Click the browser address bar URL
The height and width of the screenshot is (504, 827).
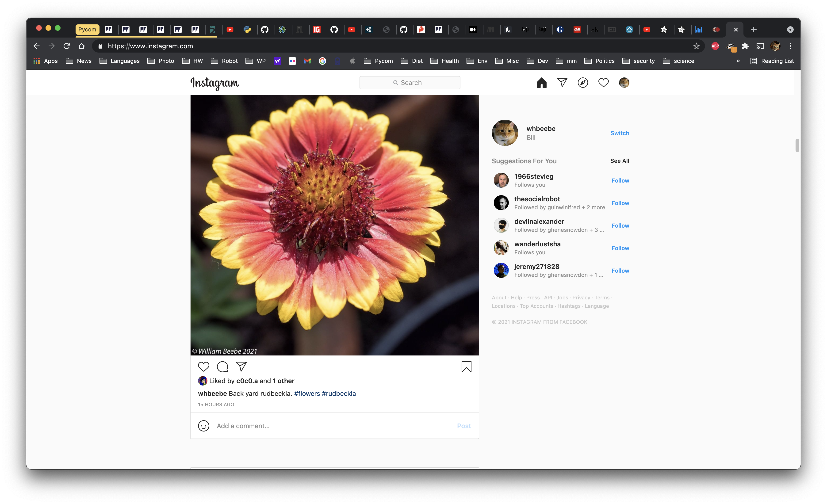(150, 46)
